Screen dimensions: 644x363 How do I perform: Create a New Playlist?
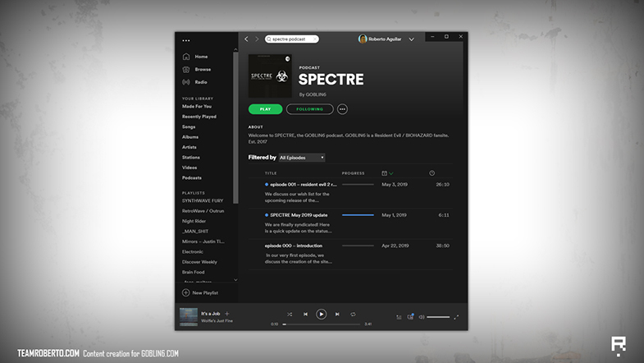click(x=200, y=292)
